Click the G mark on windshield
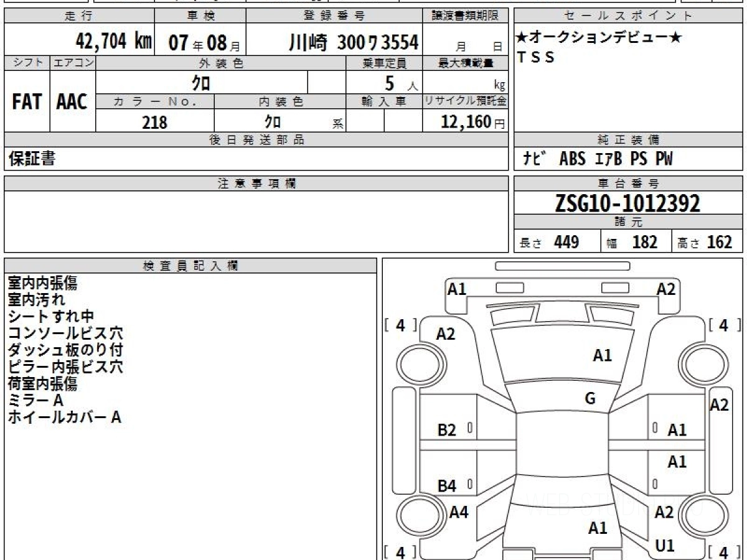 click(590, 399)
